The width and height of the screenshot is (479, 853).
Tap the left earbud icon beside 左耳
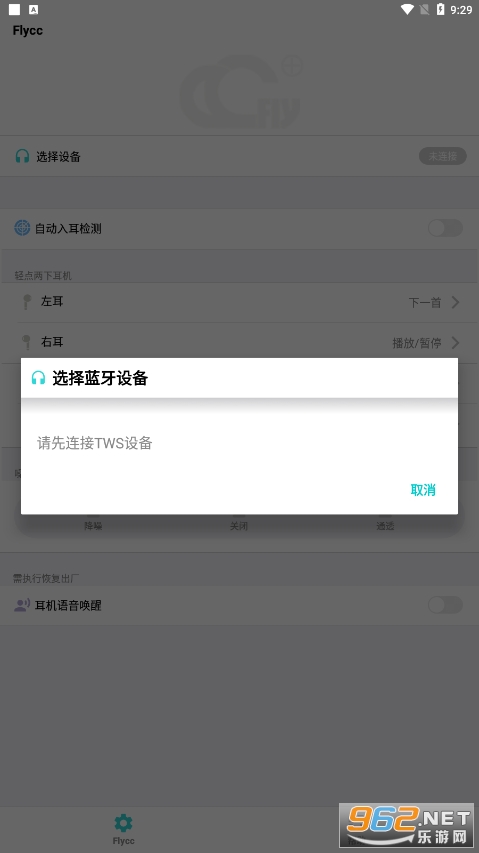tap(26, 301)
